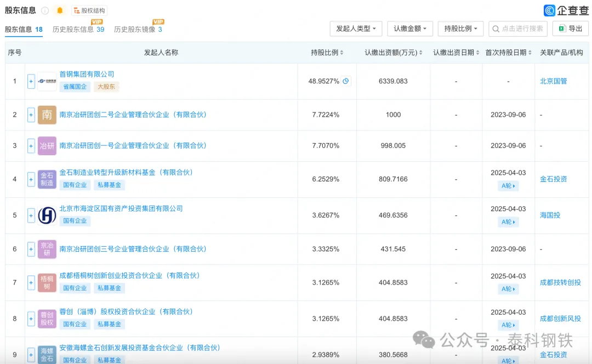Click the 梧桐树 logo icon

pyautogui.click(x=47, y=282)
